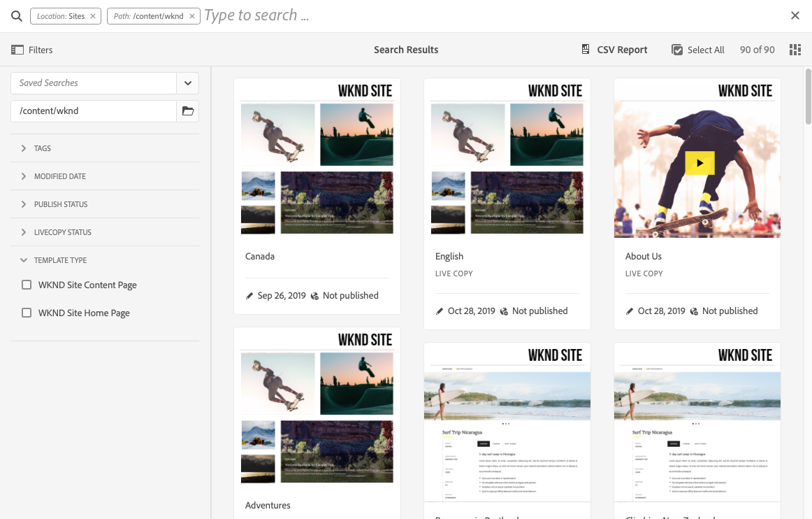This screenshot has width=812, height=519.
Task: Click the English card title
Action: 449,256
